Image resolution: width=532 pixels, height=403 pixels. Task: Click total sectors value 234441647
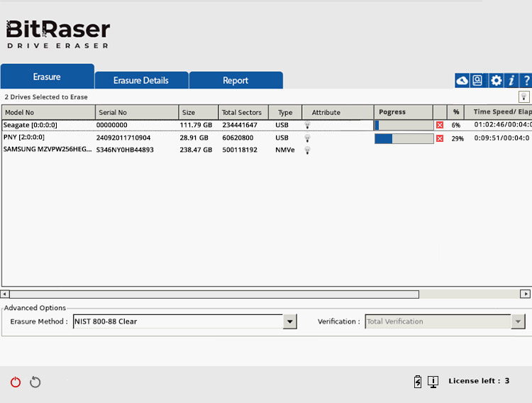click(240, 126)
